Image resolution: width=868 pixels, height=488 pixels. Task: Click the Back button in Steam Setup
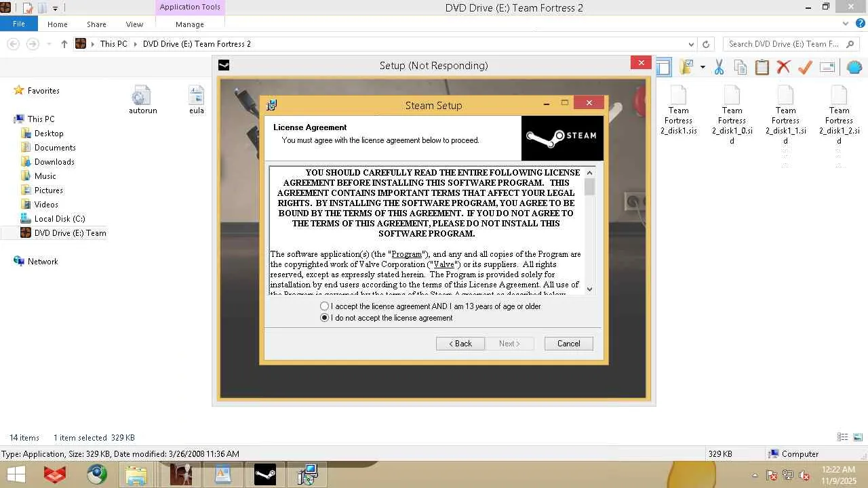[460, 344]
